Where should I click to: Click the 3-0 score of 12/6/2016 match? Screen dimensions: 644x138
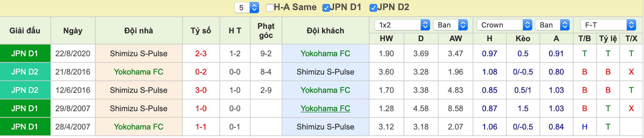(x=201, y=90)
